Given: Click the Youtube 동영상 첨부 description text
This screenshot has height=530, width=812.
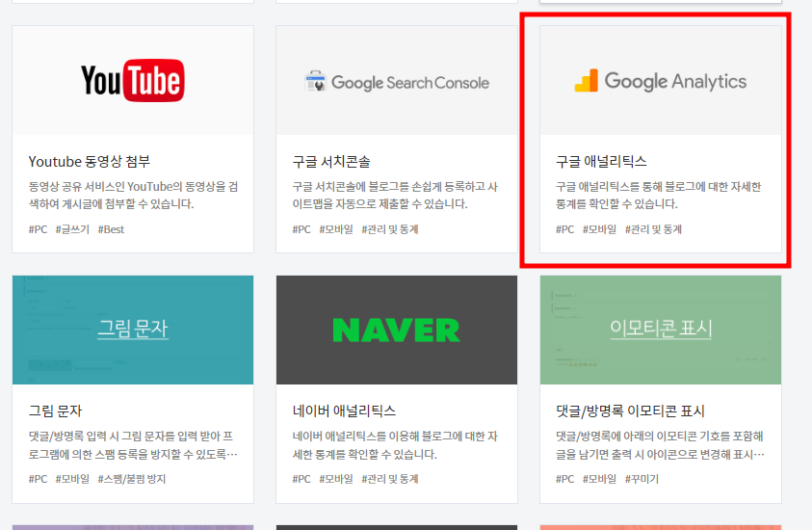Looking at the screenshot, I should [x=133, y=196].
